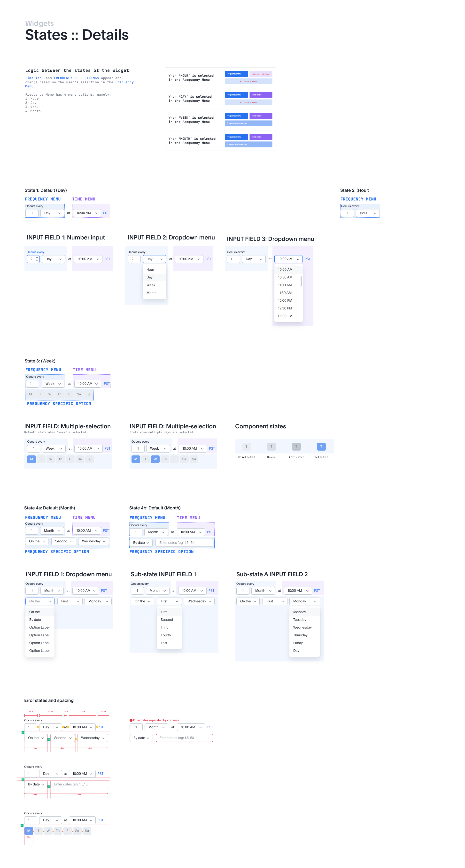Choose 11:30 AM from the time list

[x=285, y=293]
